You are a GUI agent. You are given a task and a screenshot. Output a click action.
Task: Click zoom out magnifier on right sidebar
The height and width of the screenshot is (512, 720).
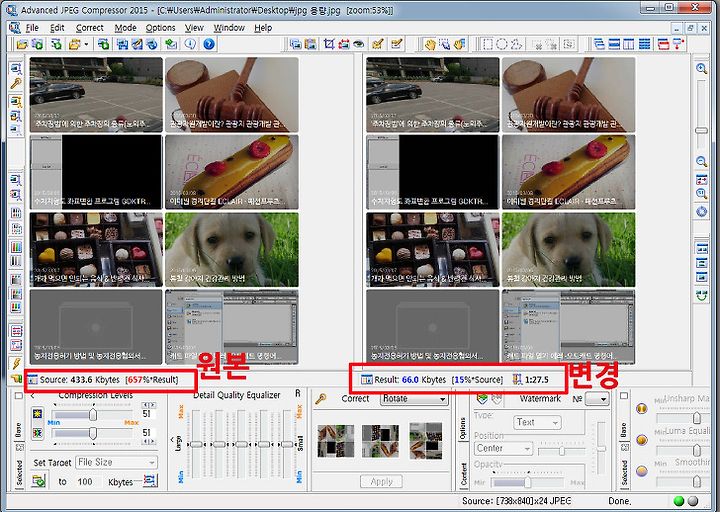click(x=701, y=162)
